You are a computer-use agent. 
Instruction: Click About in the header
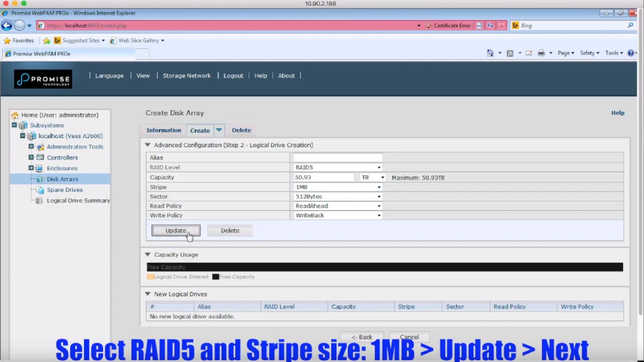[286, 76]
